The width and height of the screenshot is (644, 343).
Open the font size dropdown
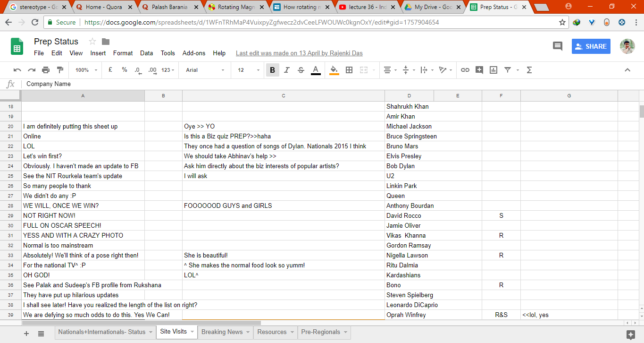[x=249, y=70]
